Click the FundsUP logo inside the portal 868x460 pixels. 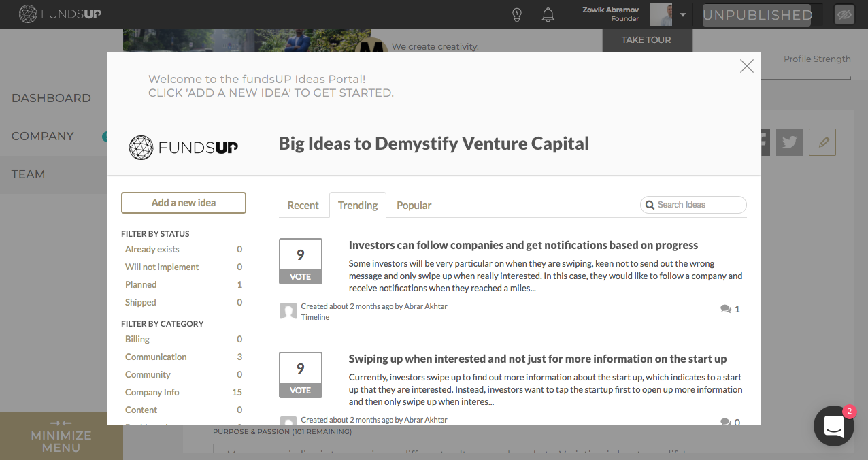pos(184,147)
